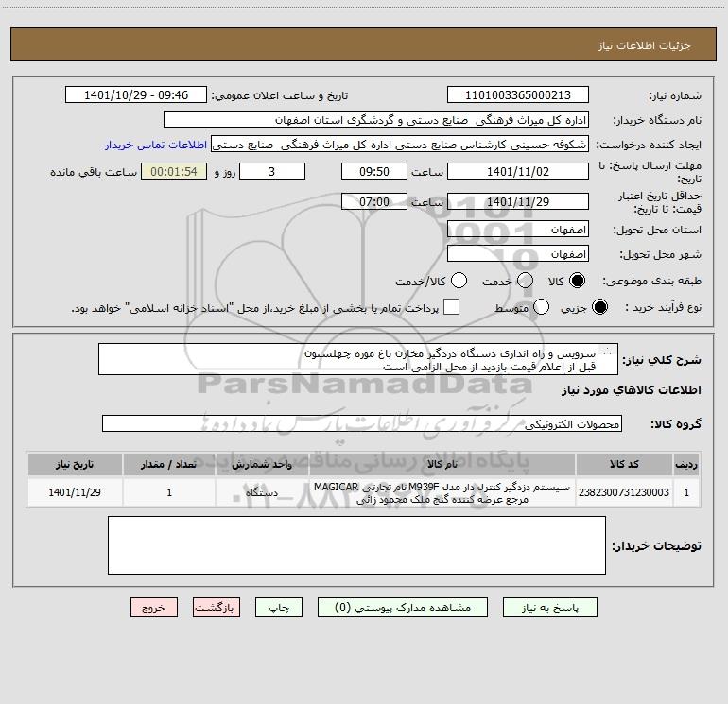The image size is (728, 704).
Task: Click the اطلاعات کالاهای مورد نیاز heading
Action: pos(632,390)
